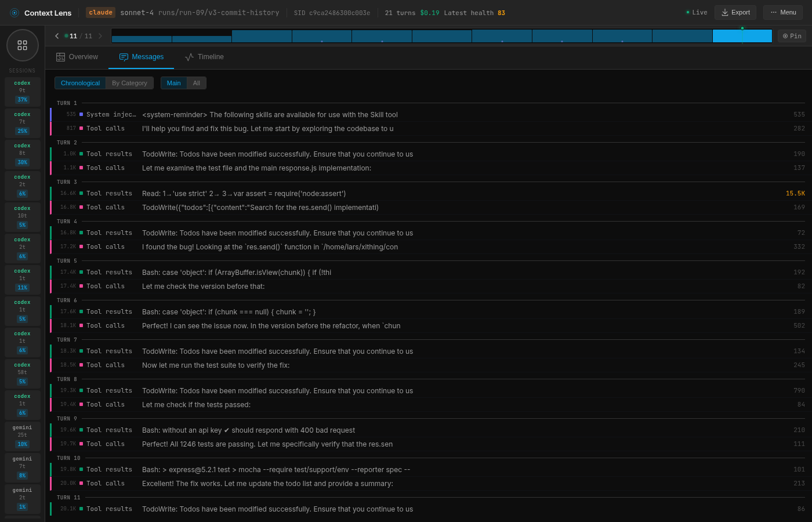The height and width of the screenshot is (522, 812).
Task: Click the waveform icon on Timeline tab
Action: (188, 56)
